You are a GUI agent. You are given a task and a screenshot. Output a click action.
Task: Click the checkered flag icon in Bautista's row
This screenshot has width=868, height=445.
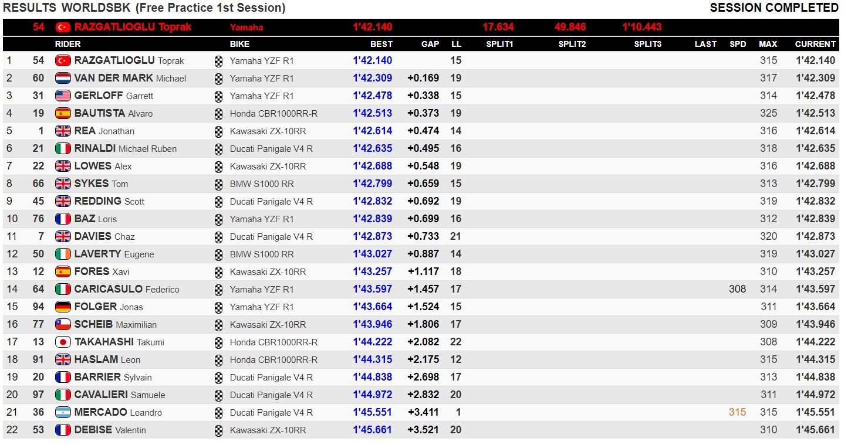click(219, 114)
